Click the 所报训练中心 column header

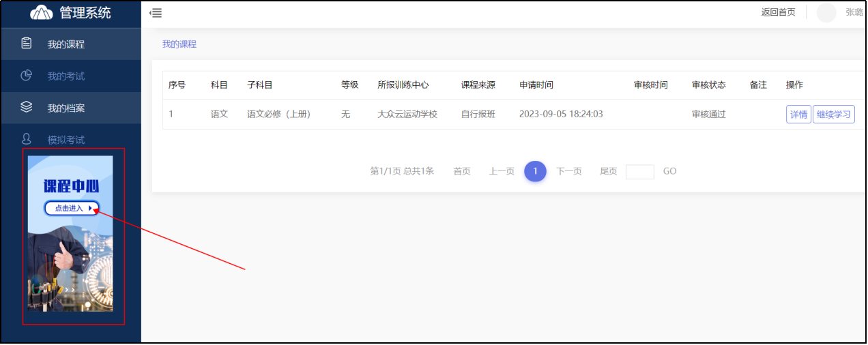(x=403, y=85)
